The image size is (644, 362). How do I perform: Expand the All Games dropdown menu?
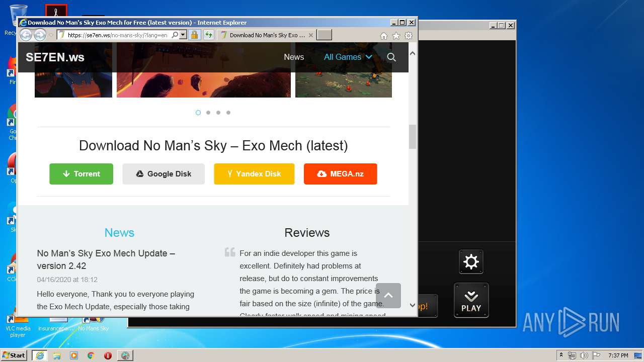coord(348,57)
